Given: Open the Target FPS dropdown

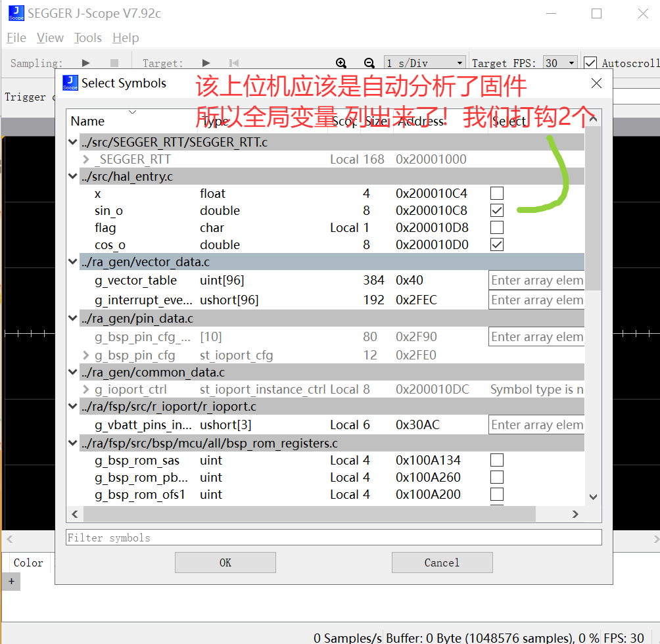Looking at the screenshot, I should 560,63.
